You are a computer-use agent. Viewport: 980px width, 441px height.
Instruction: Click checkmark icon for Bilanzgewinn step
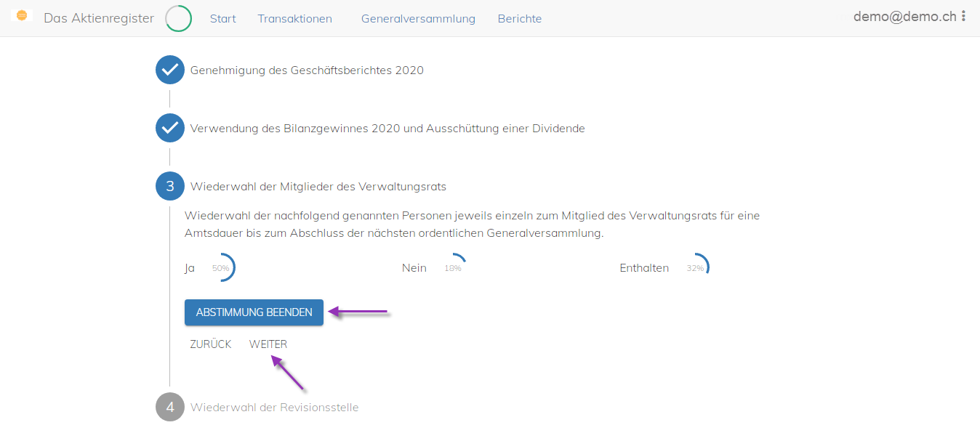[170, 128]
